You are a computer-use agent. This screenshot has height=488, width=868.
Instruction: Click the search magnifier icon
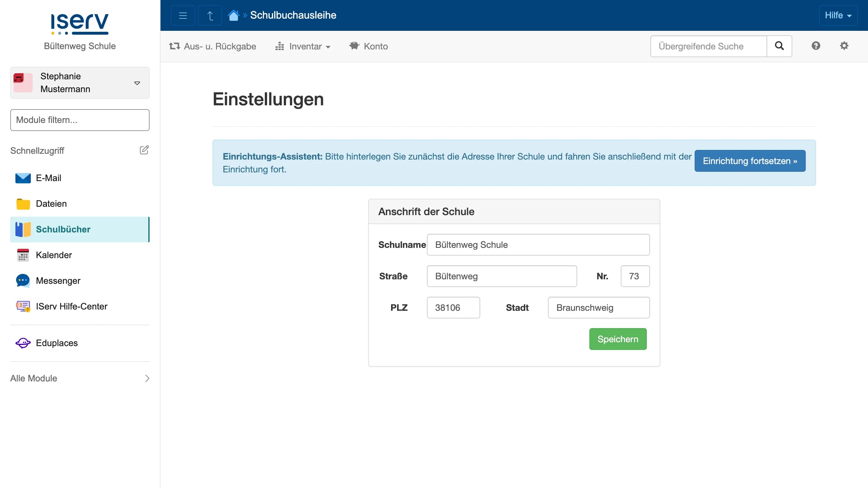pos(779,46)
